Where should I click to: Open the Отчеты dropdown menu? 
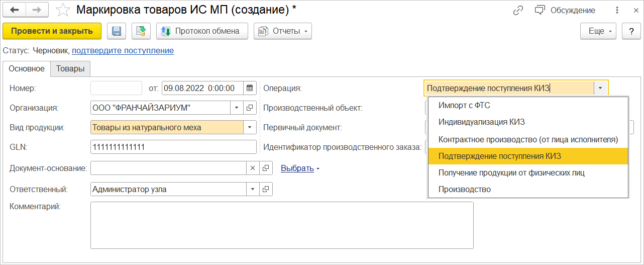[283, 31]
